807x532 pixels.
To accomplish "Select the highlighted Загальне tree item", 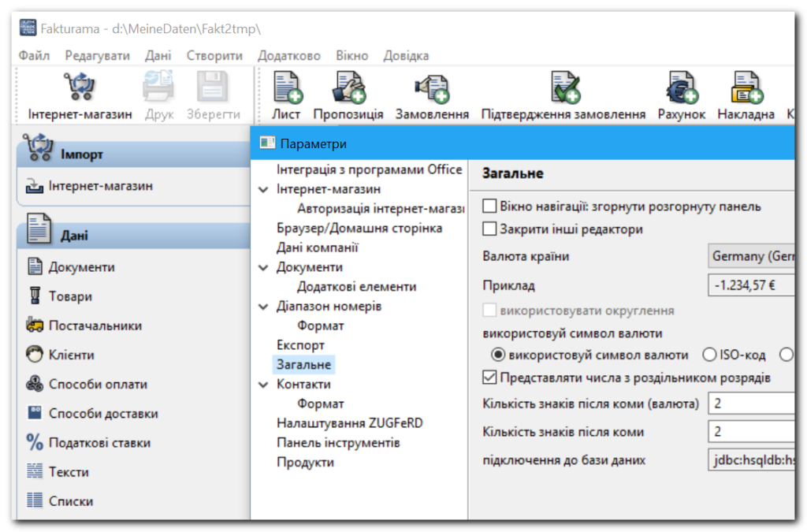I will point(303,365).
